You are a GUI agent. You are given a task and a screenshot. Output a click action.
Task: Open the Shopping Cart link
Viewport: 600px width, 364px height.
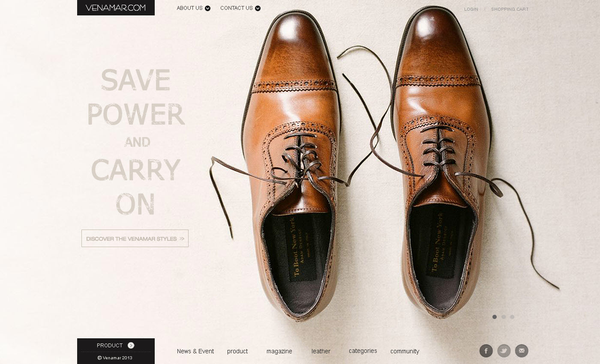click(x=510, y=9)
